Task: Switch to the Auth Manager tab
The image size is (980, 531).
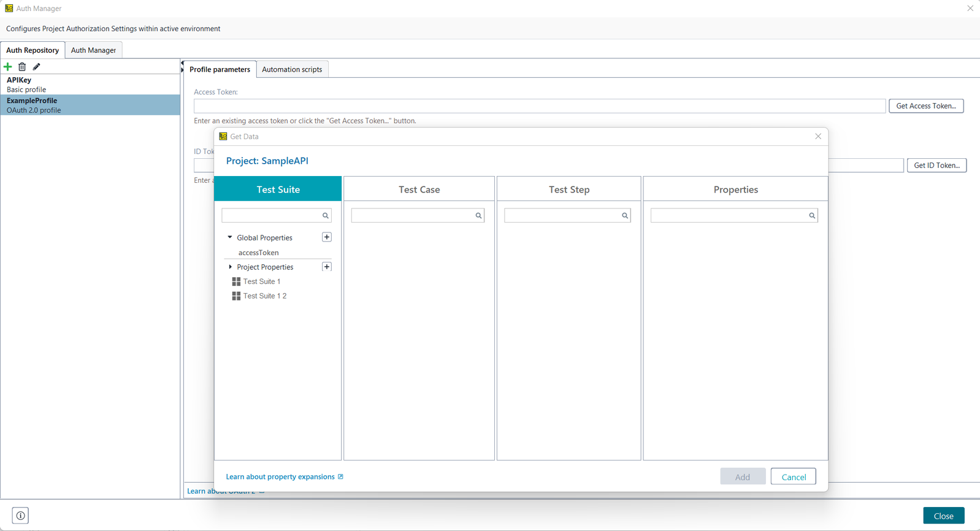Action: click(x=93, y=50)
